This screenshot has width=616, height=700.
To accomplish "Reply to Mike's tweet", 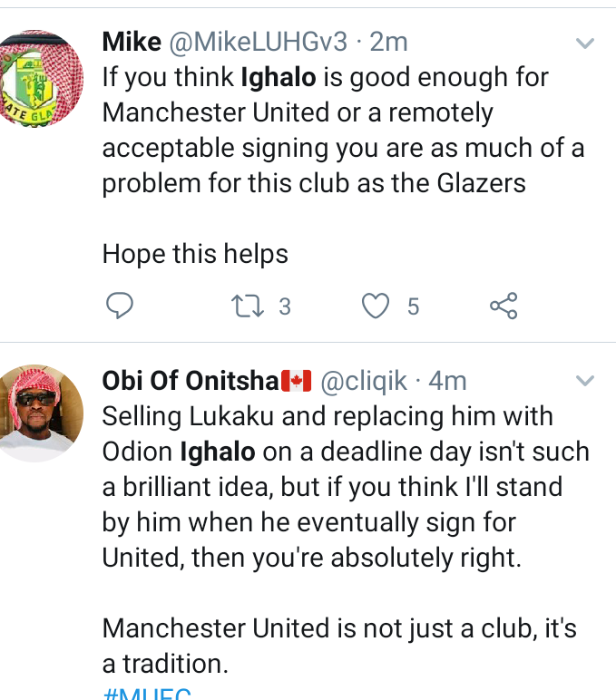I will (120, 306).
